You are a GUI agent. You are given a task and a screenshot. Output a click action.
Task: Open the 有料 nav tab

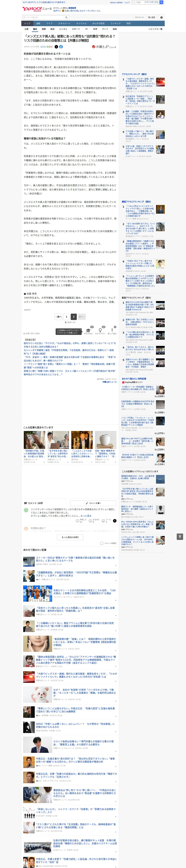(128, 24)
